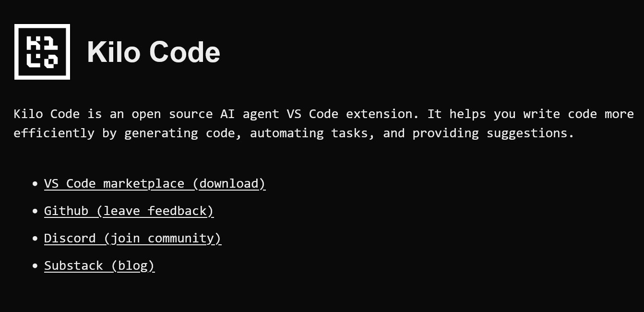Click the word "Discord" in the list
This screenshot has width=644, height=312.
point(70,238)
